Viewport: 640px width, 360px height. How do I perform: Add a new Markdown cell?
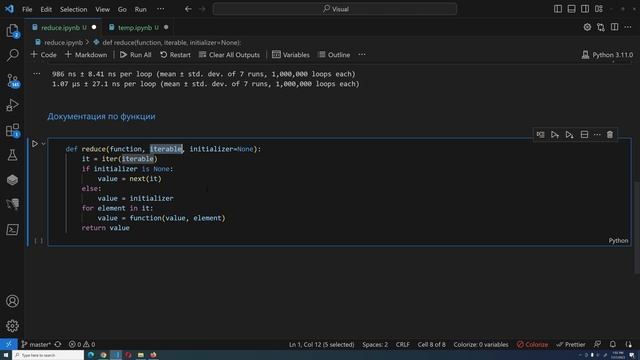point(86,55)
